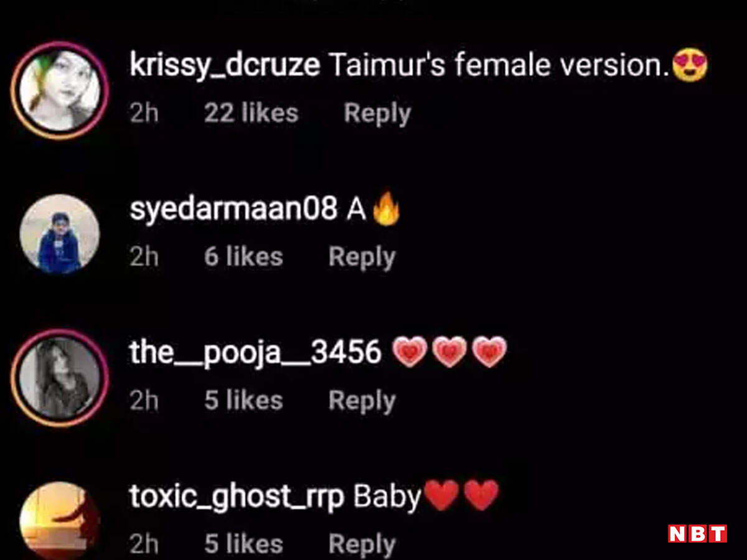Click the the__pooja__3456 username
747x560 pixels.
[255, 353]
